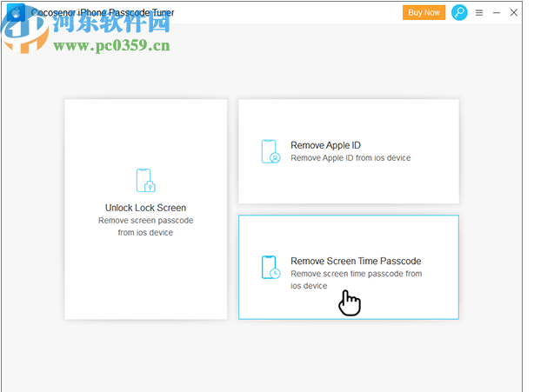Minimize the Passcode Tuner window
Screen dimensions: 534x392
[x=497, y=13]
